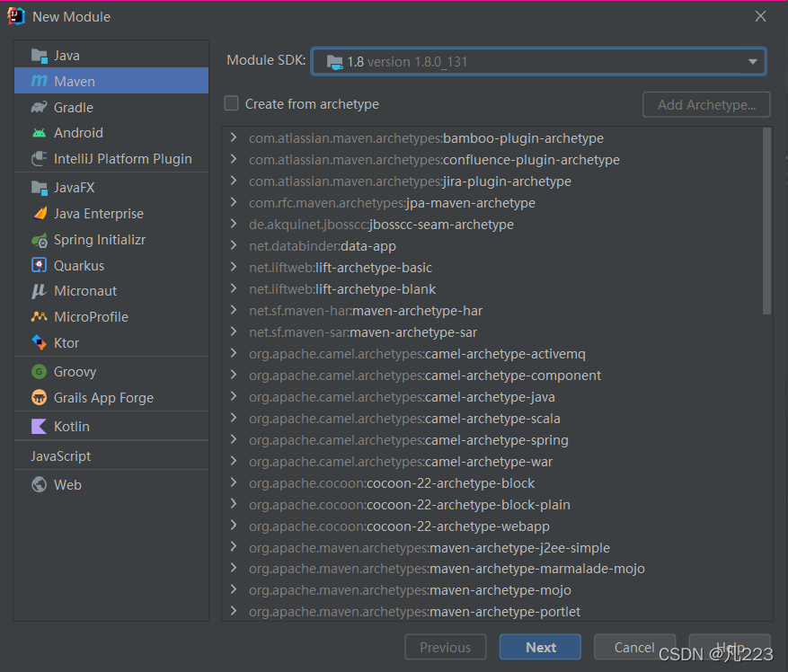The image size is (788, 672).
Task: Close the New Module dialog
Action: pyautogui.click(x=760, y=16)
